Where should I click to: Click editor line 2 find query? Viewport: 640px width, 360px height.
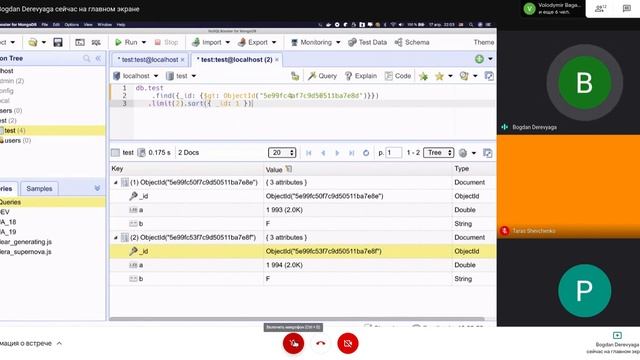[265, 96]
